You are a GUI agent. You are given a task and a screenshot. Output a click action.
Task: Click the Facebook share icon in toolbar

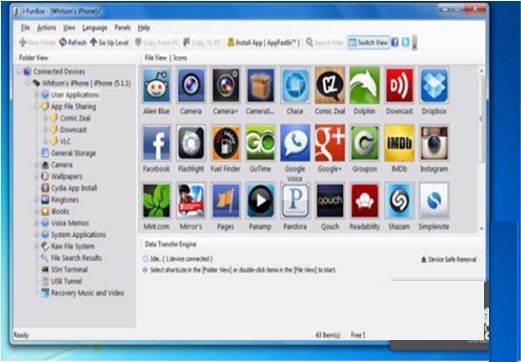[395, 42]
